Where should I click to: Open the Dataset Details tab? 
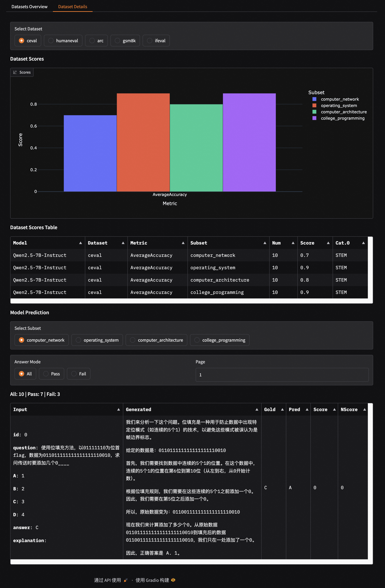(x=72, y=7)
